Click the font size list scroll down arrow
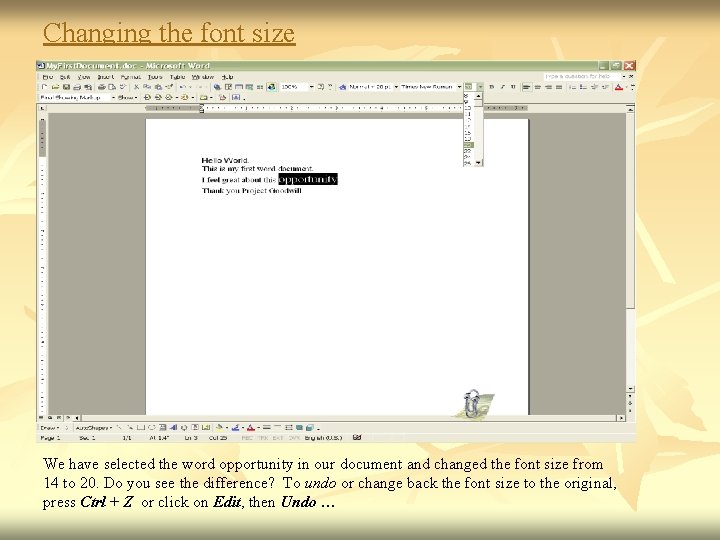720x540 pixels. pyautogui.click(x=479, y=163)
